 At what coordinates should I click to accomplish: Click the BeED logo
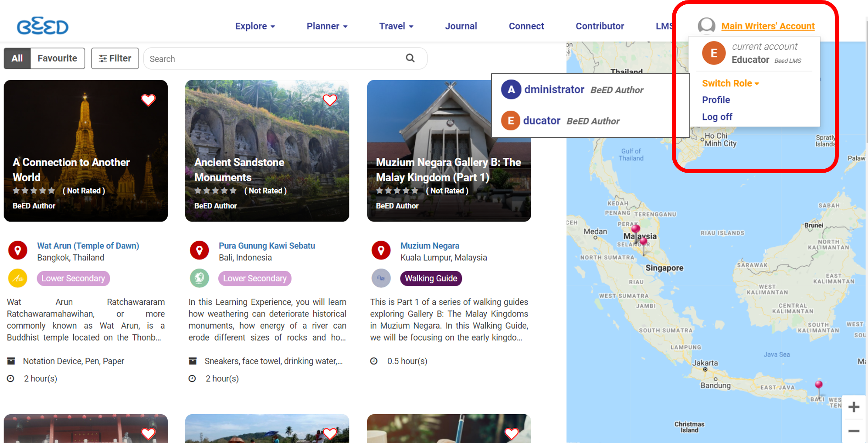click(x=42, y=26)
